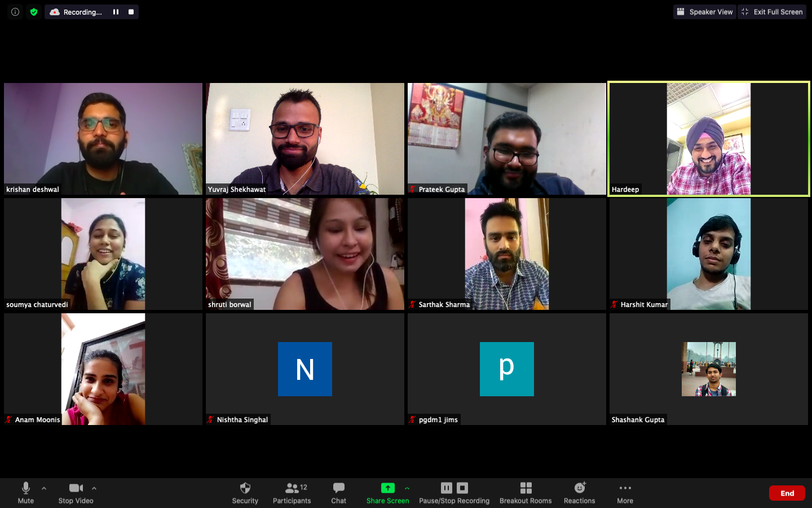Viewport: 812px width, 508px height.
Task: Click the Hardeep name label
Action: click(x=625, y=190)
